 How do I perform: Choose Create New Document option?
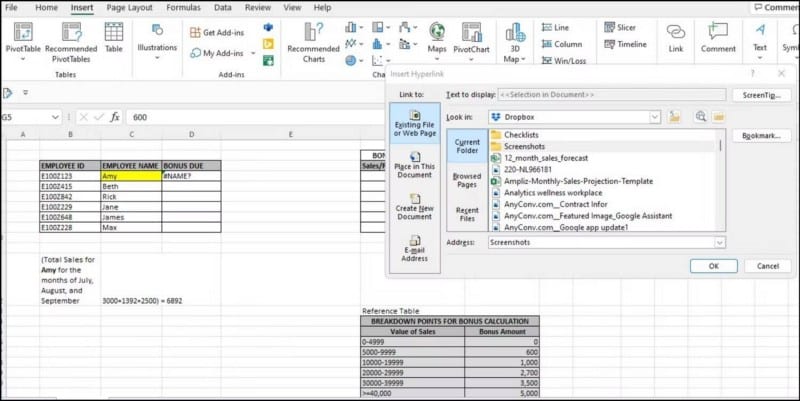[414, 207]
